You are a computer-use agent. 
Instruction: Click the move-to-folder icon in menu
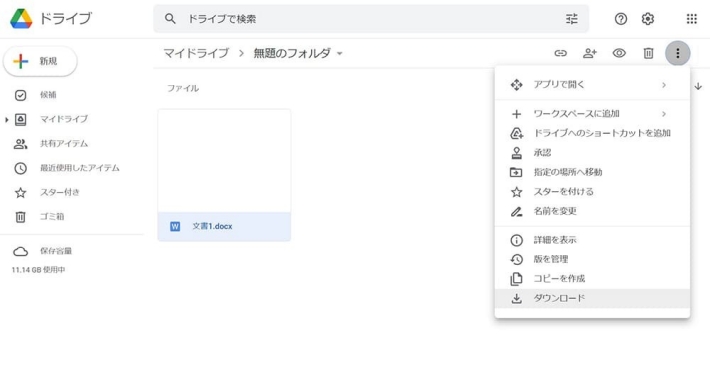tap(516, 172)
